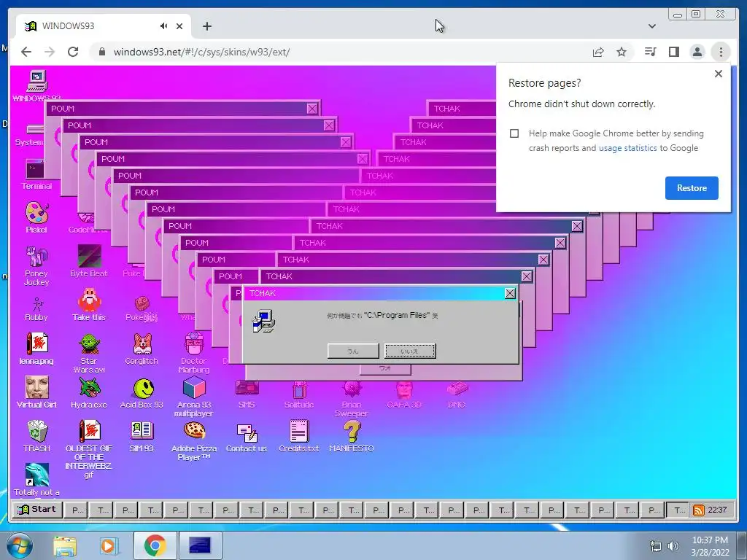Click the 22:37 Windows 93 clock
Screen dimensions: 747x560
pos(718,510)
